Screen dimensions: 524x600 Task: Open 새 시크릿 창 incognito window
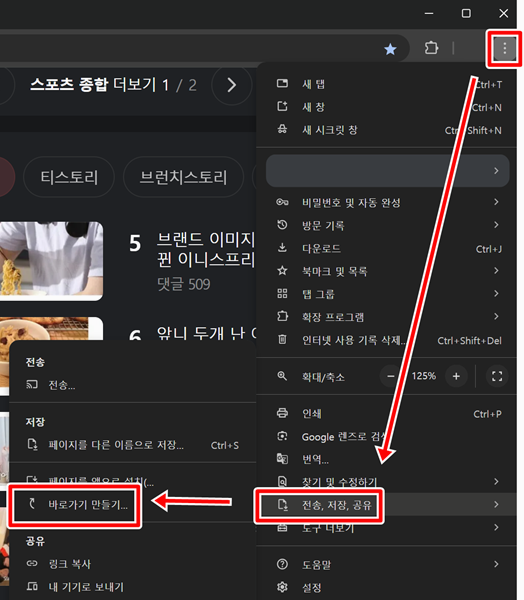pyautogui.click(x=387, y=130)
